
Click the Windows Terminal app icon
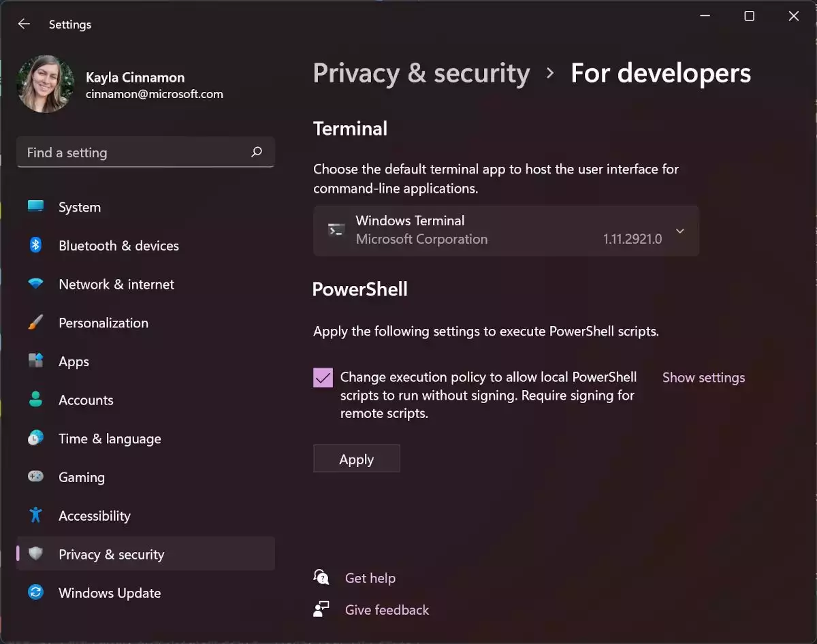coord(336,230)
